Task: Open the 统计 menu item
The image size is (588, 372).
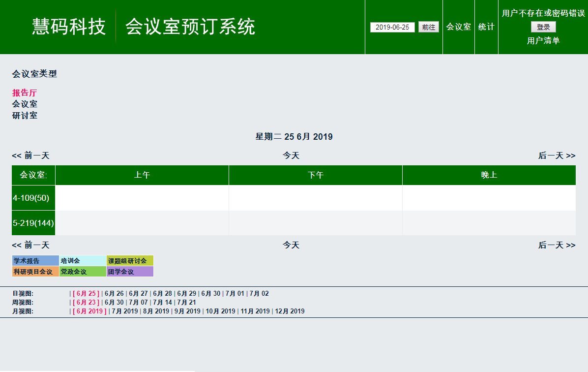Action: (486, 27)
